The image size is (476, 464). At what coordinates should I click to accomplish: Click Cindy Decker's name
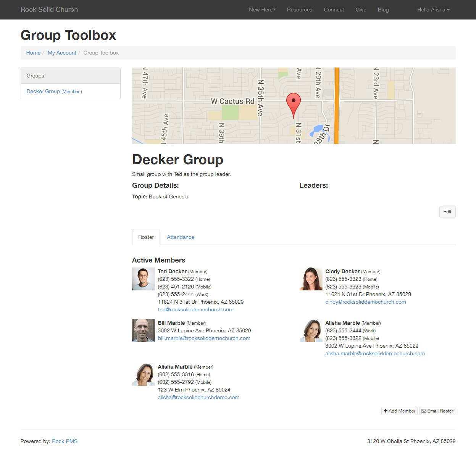coord(342,271)
